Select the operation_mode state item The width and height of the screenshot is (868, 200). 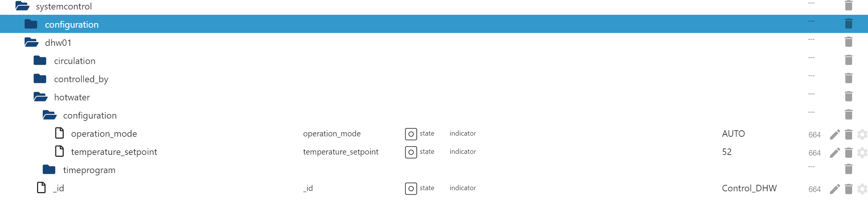[104, 134]
